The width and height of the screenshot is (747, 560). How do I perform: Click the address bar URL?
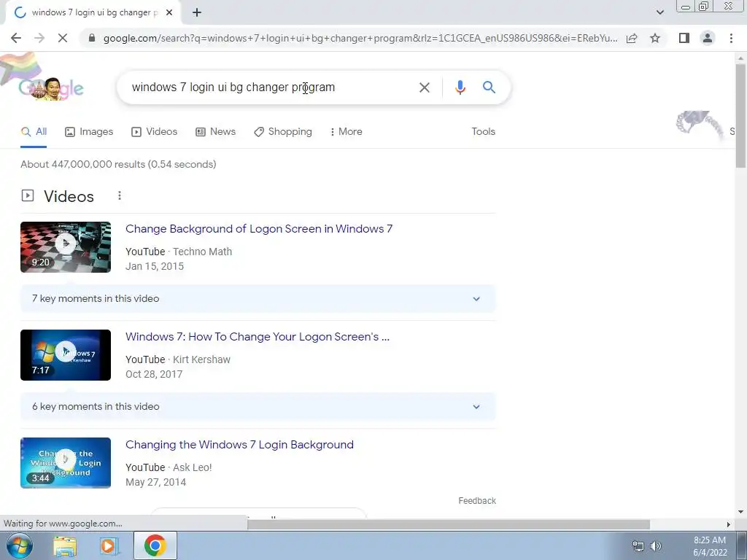point(360,38)
